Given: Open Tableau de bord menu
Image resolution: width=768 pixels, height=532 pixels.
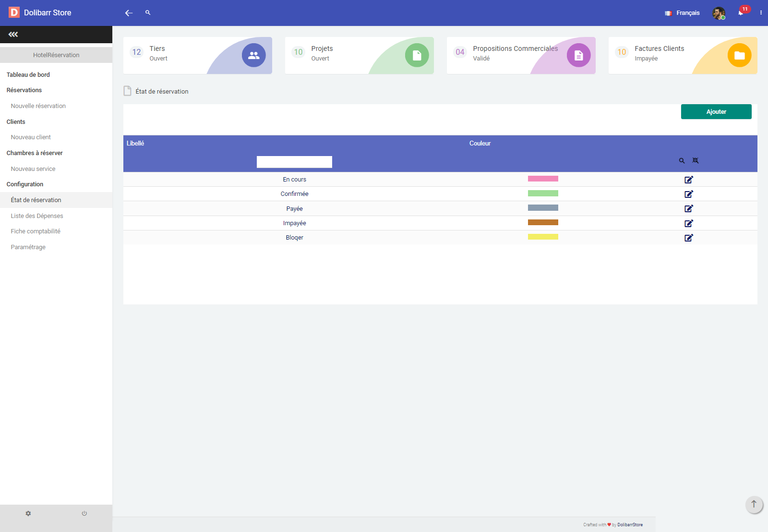Looking at the screenshot, I should (28, 74).
